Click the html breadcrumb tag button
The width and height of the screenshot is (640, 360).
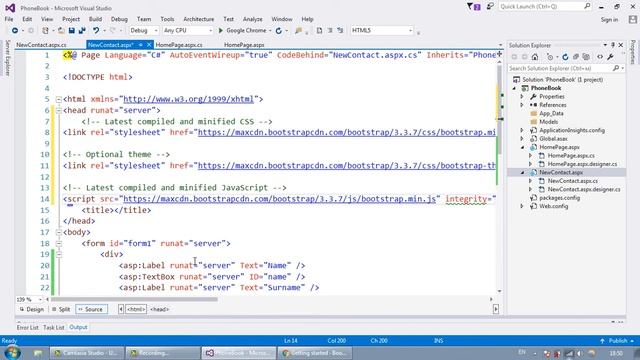click(x=136, y=309)
